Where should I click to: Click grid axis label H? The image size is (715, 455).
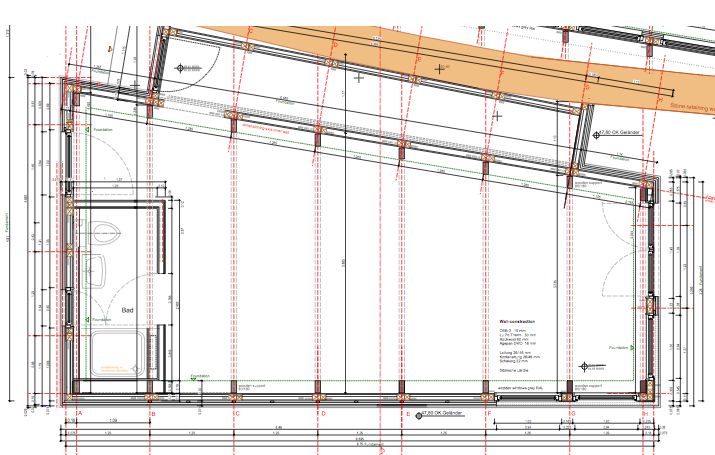[646, 413]
